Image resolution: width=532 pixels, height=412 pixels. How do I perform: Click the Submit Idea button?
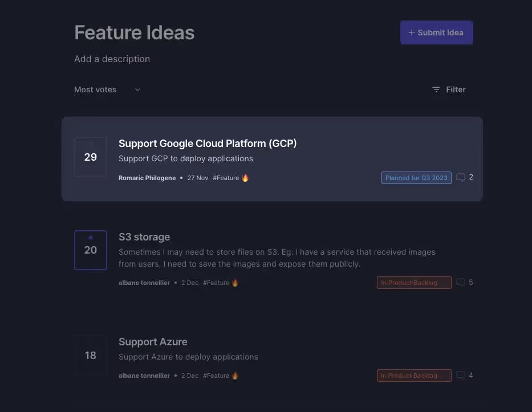pyautogui.click(x=436, y=32)
